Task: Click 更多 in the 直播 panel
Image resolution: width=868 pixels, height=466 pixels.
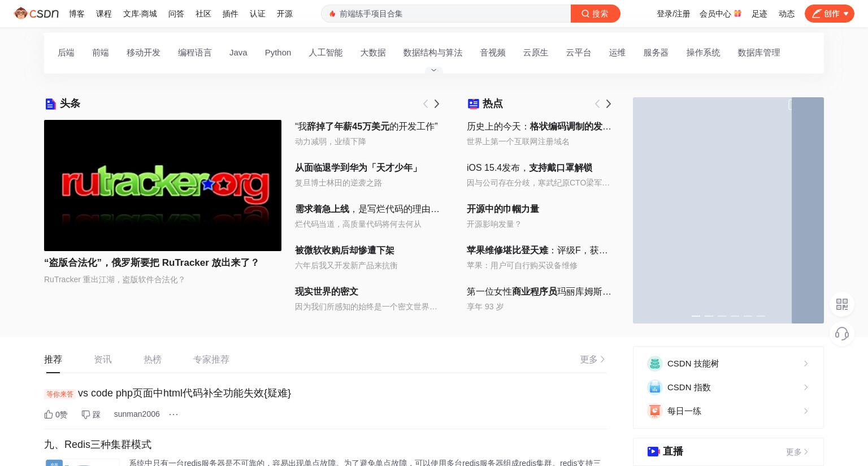Action: tap(797, 452)
